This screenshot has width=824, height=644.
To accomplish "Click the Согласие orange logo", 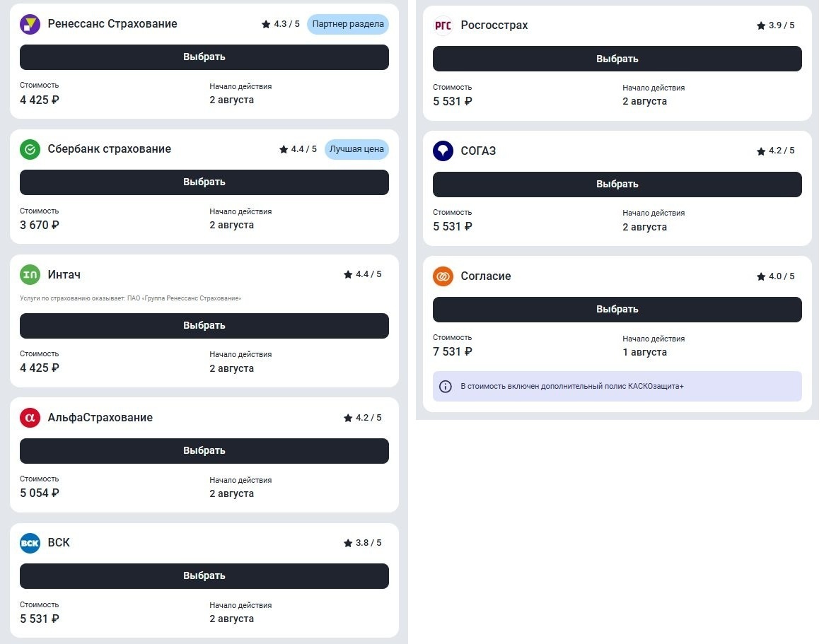I will [443, 276].
